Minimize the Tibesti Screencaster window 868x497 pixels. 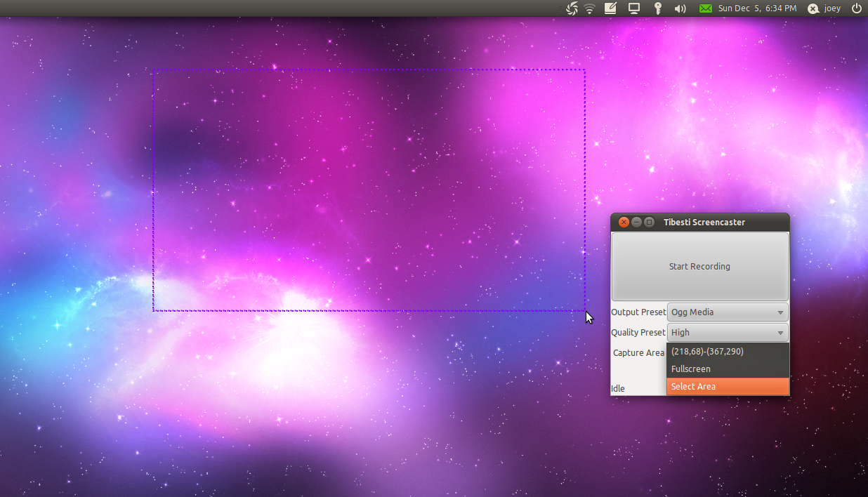[636, 223]
